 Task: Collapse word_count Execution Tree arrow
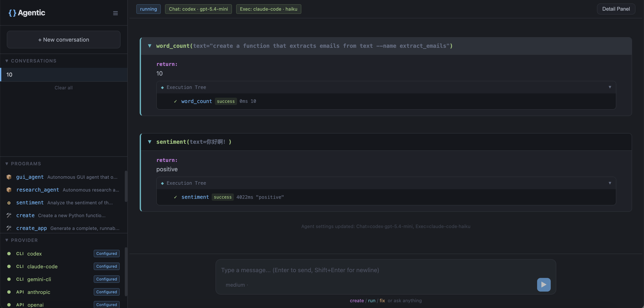pyautogui.click(x=610, y=87)
